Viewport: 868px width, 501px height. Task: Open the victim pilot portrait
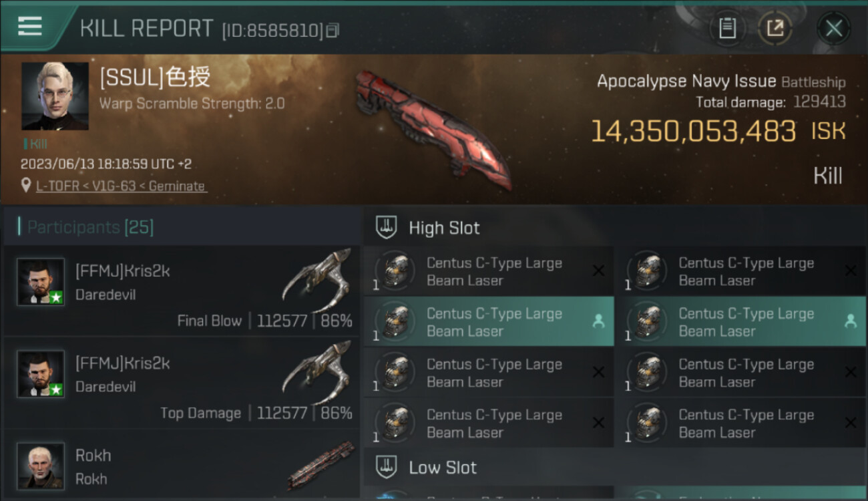(x=55, y=96)
